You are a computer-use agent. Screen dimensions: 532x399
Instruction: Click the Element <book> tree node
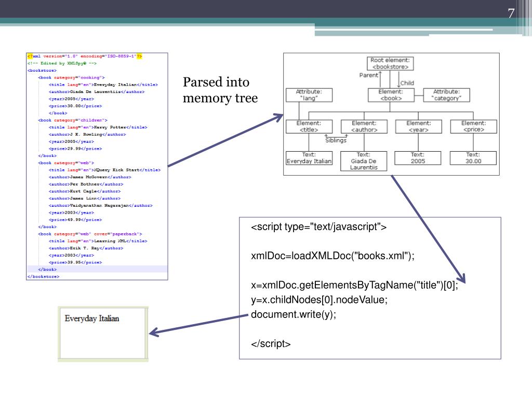[391, 95]
